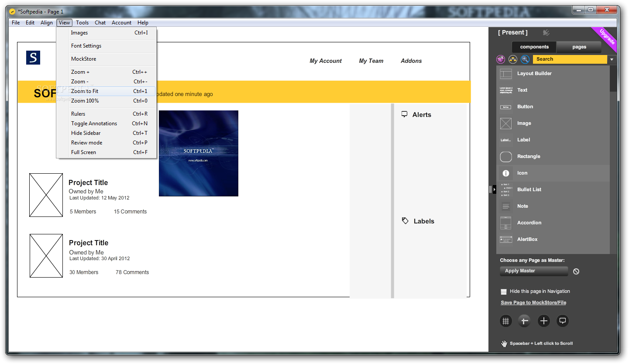Open the MockStore box icon in sidebar
The width and height of the screenshot is (629, 364).
coord(501,59)
